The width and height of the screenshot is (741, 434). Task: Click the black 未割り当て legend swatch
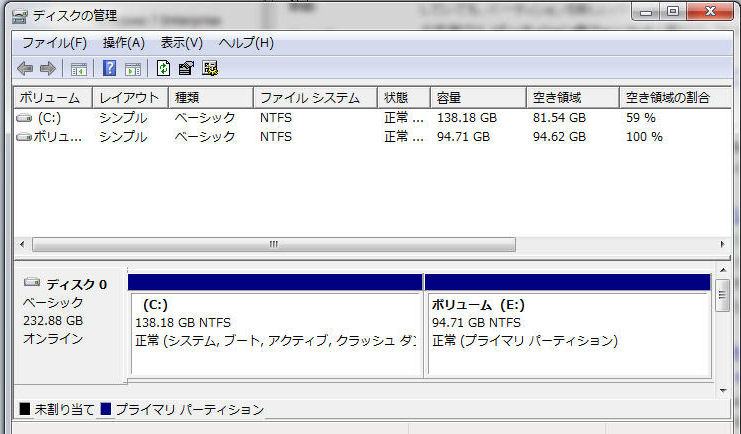(x=25, y=409)
